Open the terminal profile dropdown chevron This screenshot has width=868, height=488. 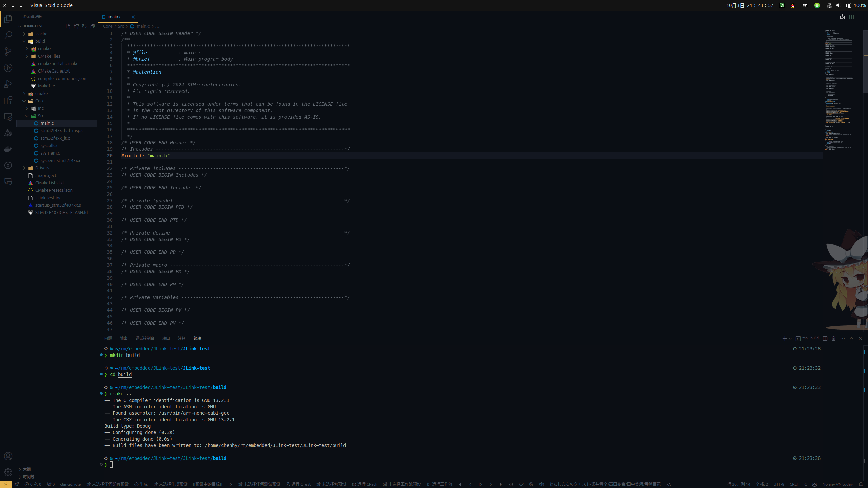coord(790,339)
